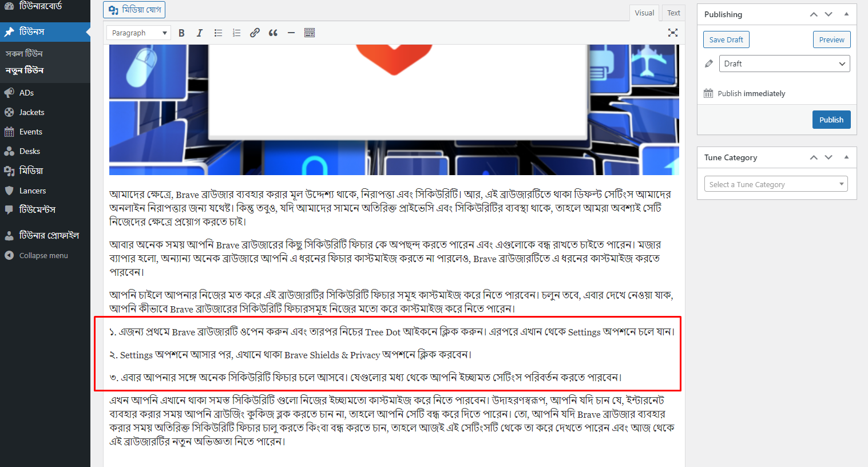The image size is (868, 467).
Task: Open the Paragraph style dropdown
Action: click(138, 33)
